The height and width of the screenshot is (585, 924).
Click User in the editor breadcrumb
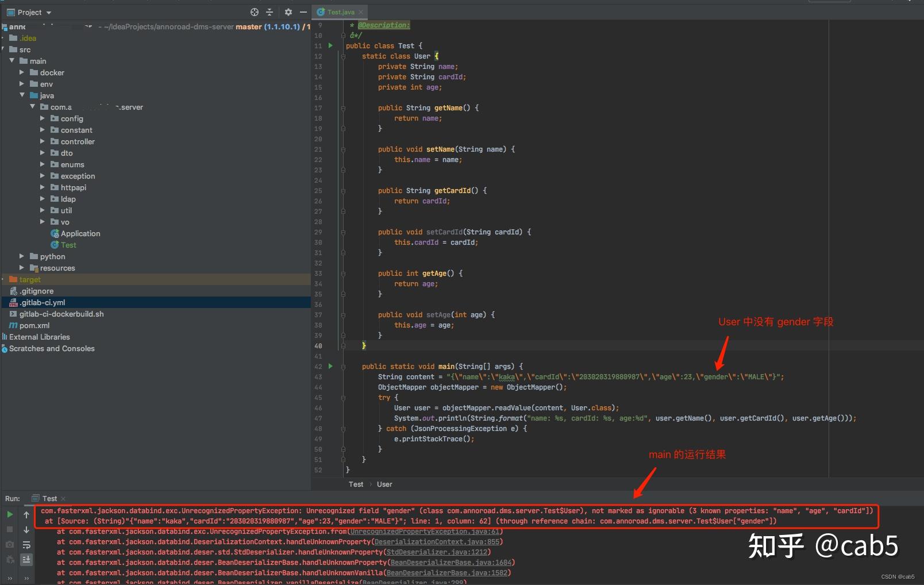[x=384, y=484]
